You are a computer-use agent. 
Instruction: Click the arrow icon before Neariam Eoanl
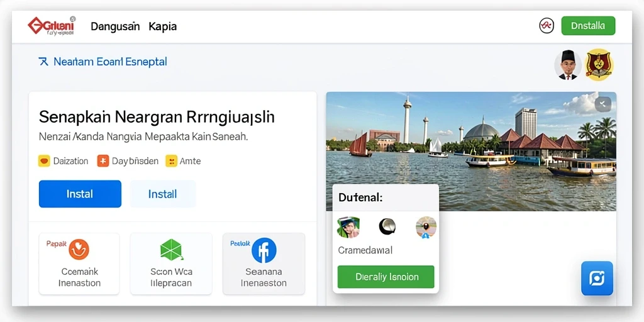pos(43,62)
